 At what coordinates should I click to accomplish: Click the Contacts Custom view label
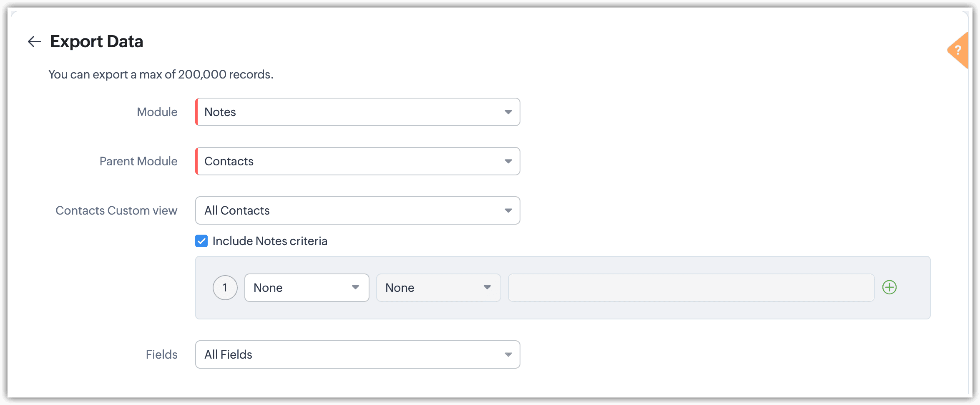pos(116,210)
